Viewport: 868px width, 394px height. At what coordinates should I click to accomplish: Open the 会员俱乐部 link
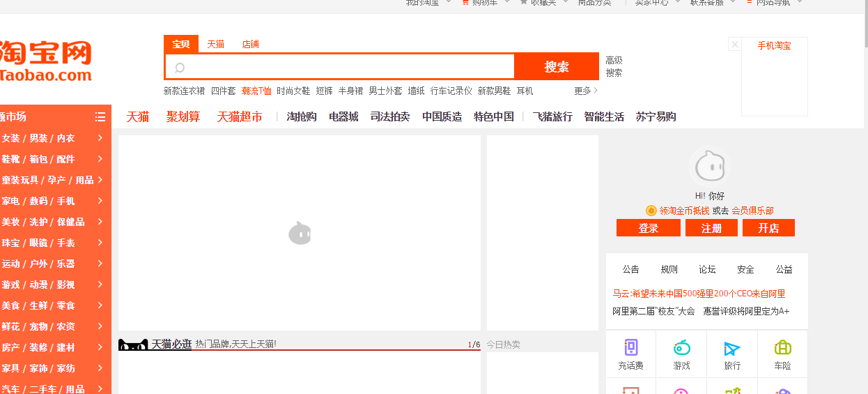(752, 211)
